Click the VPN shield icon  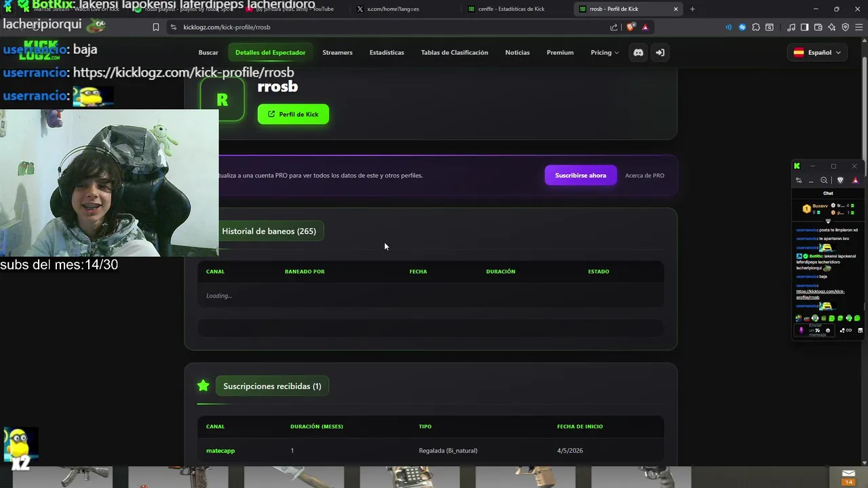(846, 27)
